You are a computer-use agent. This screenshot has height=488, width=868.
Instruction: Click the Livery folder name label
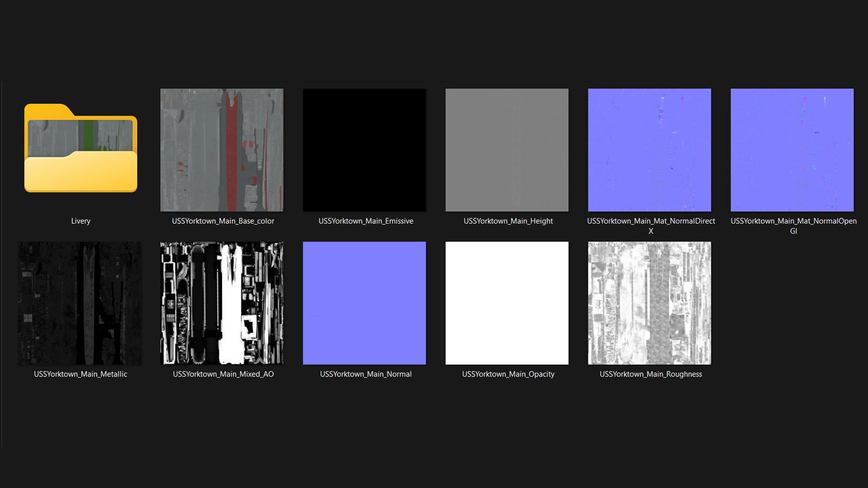click(x=80, y=221)
